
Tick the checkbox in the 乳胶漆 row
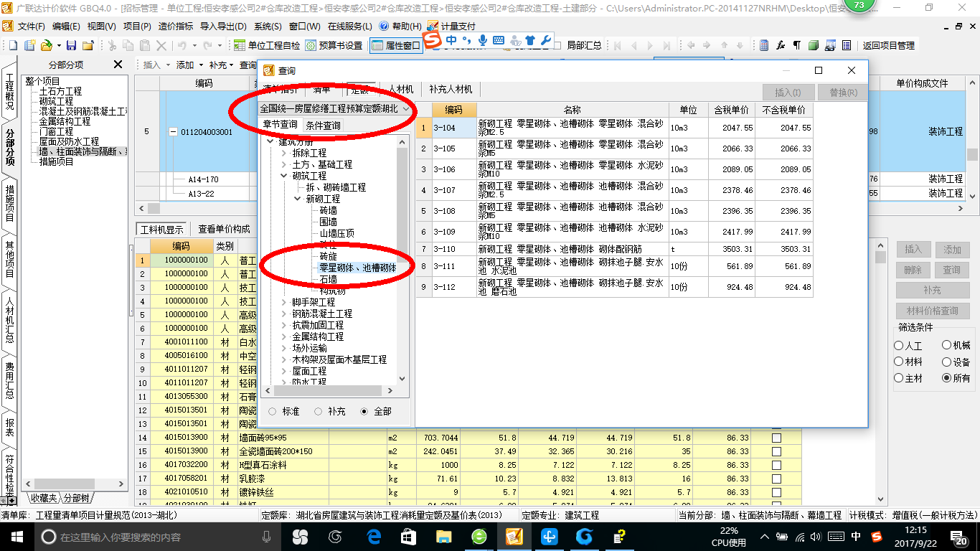[776, 479]
